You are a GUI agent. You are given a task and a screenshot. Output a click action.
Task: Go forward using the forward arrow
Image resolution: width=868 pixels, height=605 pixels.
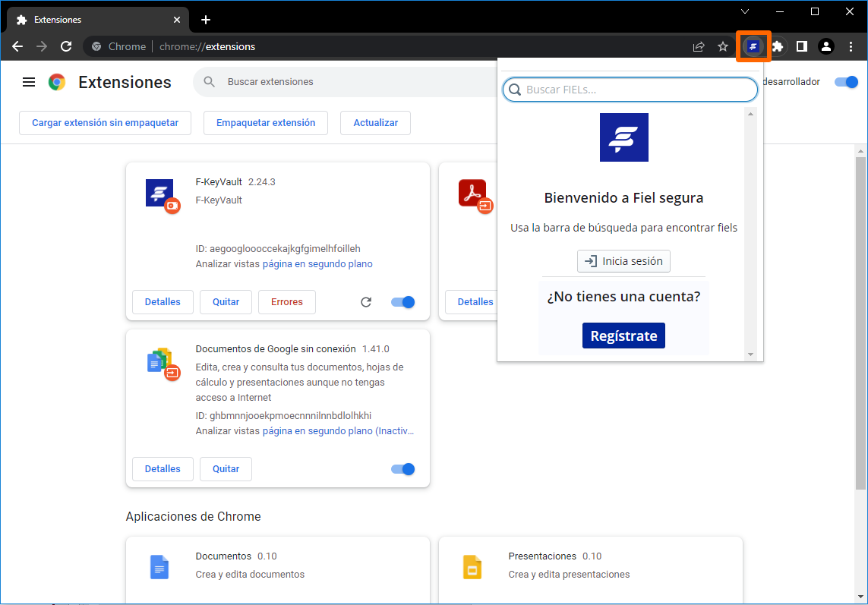[42, 46]
